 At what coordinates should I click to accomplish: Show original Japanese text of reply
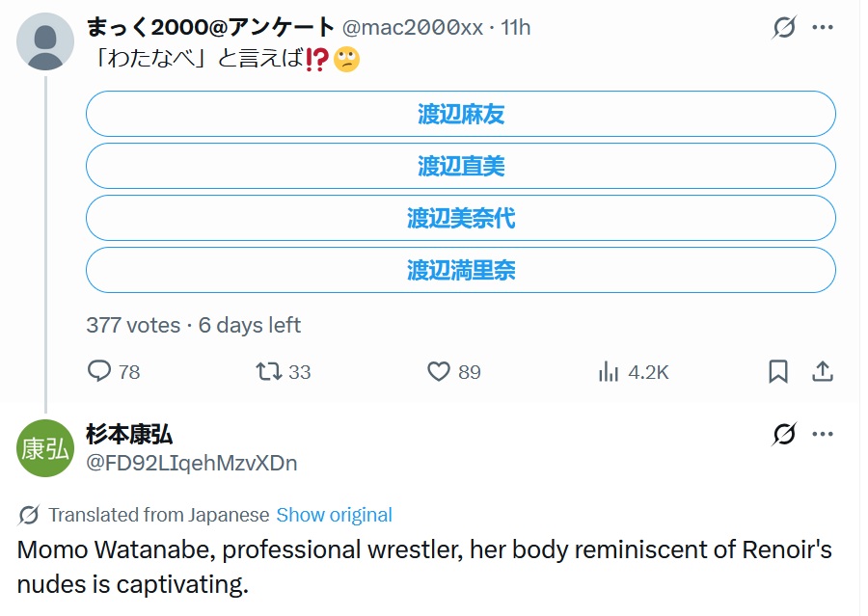[334, 515]
